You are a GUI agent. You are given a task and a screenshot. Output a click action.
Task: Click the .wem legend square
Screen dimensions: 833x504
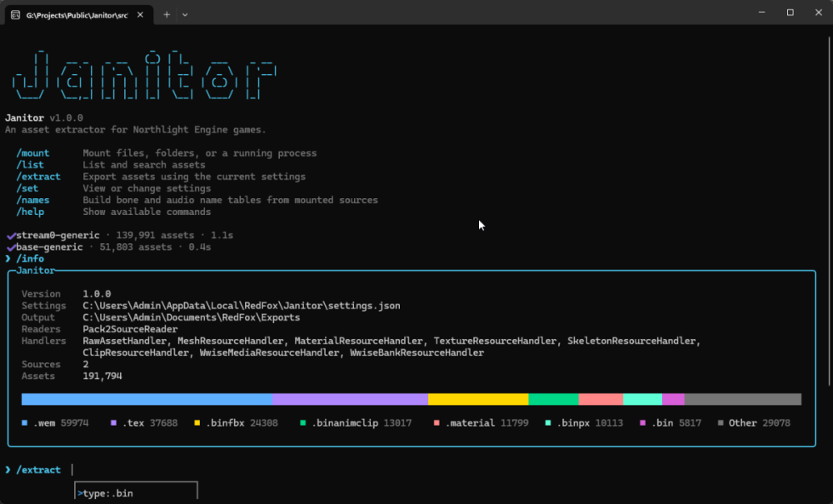click(24, 422)
